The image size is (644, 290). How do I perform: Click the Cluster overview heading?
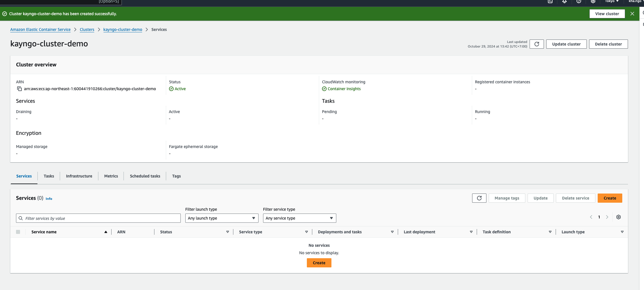point(36,65)
